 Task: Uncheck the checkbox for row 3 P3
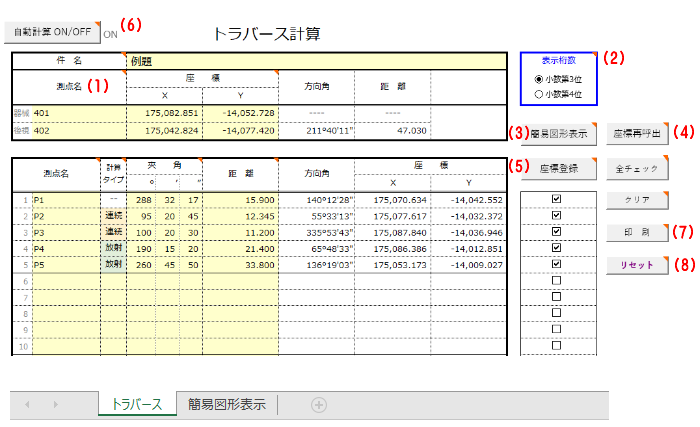tap(557, 232)
